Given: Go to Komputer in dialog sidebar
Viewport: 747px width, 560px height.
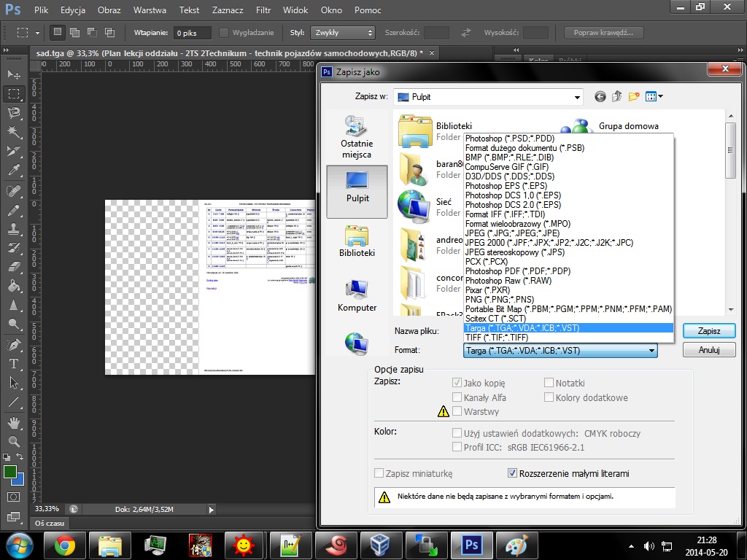Looking at the screenshot, I should point(357,296).
